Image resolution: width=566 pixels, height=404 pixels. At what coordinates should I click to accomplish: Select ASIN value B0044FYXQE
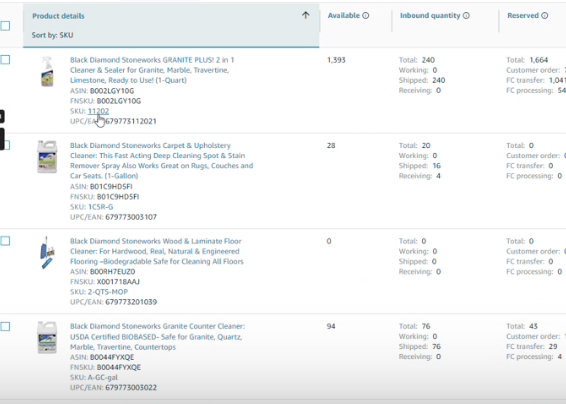pos(112,357)
